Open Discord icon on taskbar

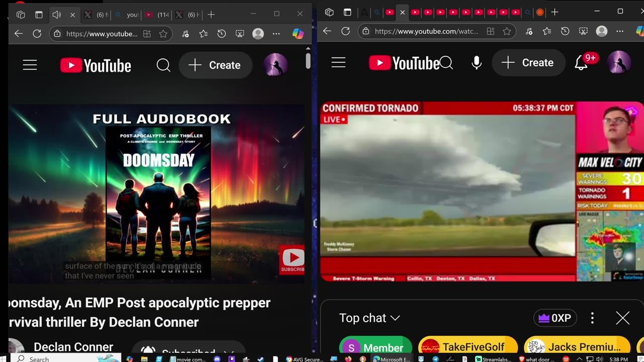click(217, 359)
